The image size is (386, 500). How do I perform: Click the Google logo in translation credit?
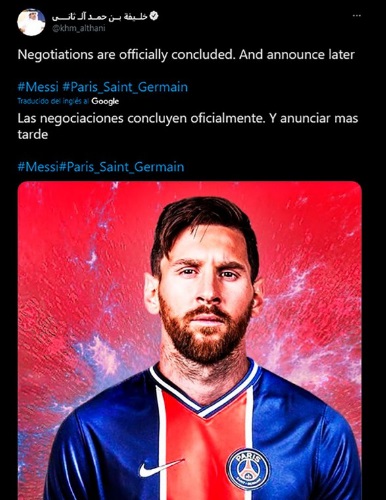[105, 101]
